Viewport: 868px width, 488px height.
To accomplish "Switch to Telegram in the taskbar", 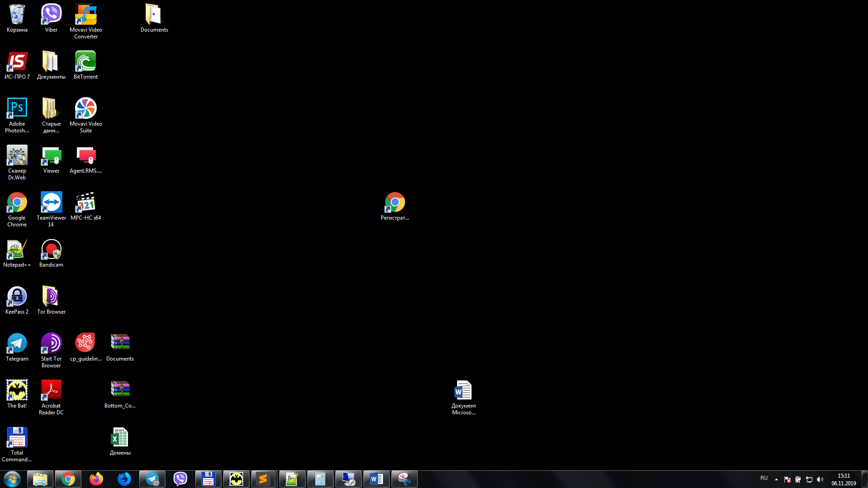I will pyautogui.click(x=152, y=479).
